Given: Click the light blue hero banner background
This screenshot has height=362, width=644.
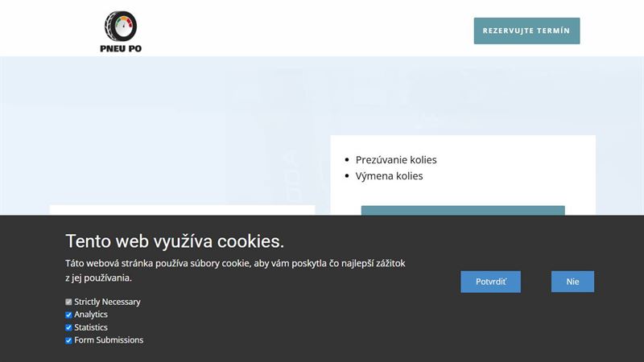Looking at the screenshot, I should point(164,123).
